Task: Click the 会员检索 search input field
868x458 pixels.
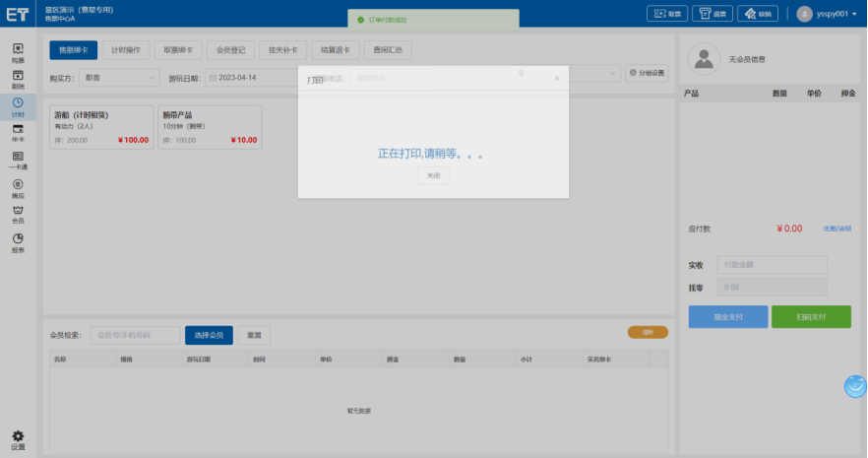Action: (136, 335)
